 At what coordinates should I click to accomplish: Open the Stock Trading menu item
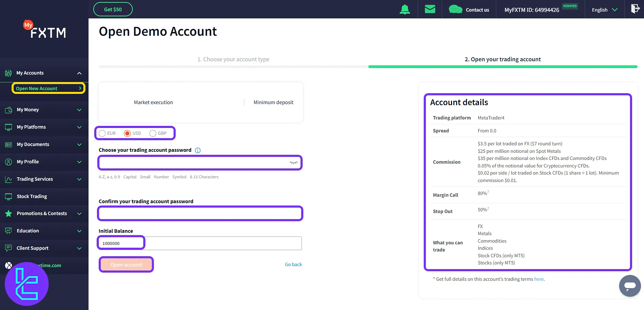point(32,196)
